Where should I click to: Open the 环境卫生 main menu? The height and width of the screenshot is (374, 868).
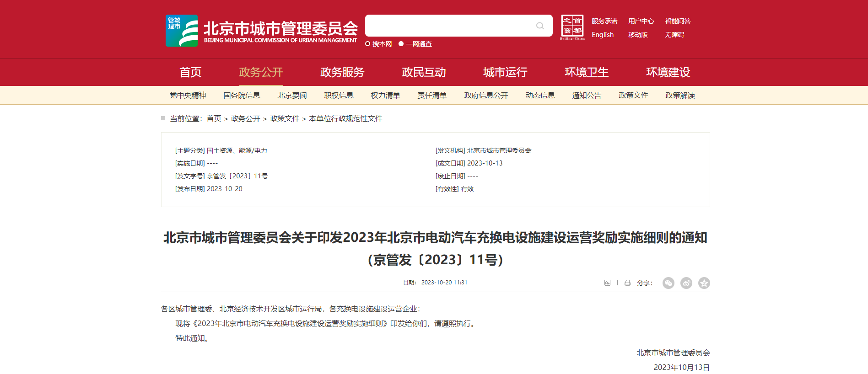tap(587, 72)
